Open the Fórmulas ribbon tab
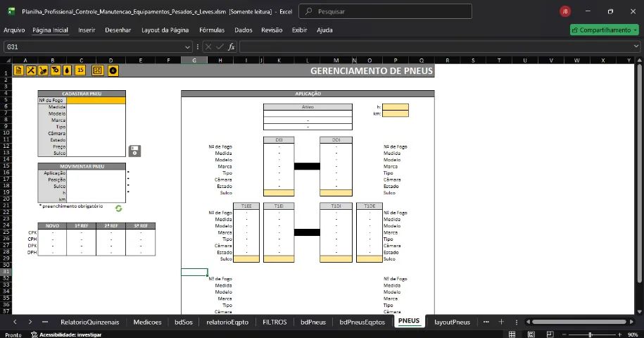Screen dimensions: 644x338 pos(212,30)
